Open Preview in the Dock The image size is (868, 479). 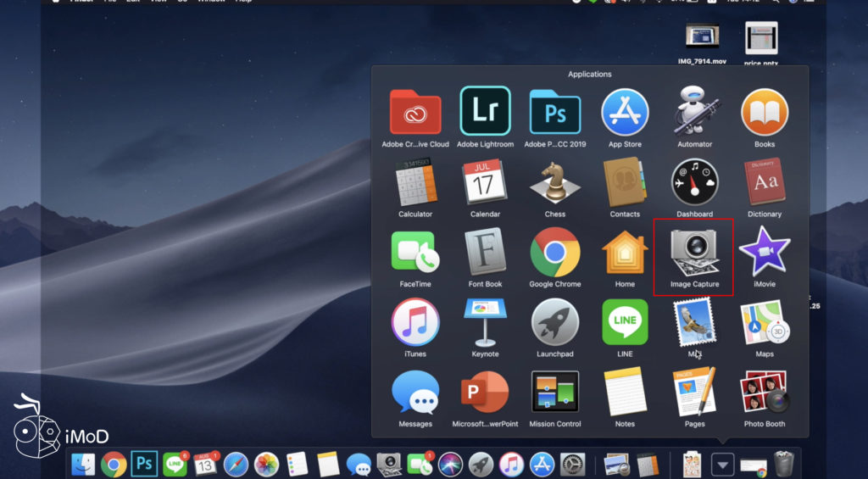[x=615, y=464]
